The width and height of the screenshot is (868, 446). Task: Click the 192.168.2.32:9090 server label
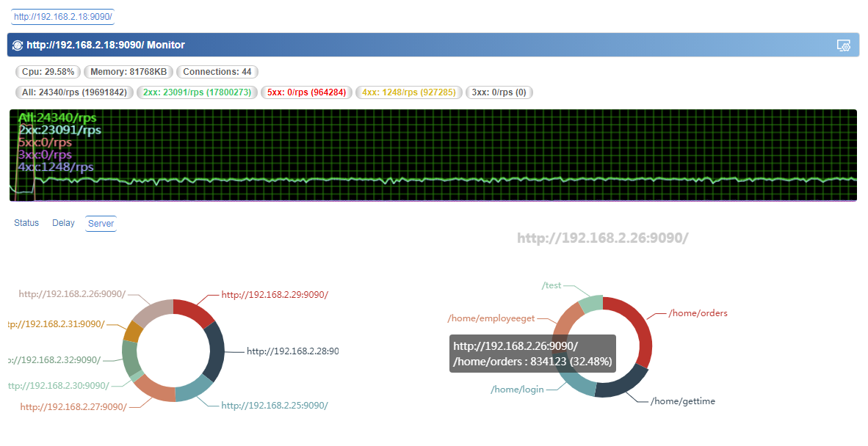(x=54, y=359)
